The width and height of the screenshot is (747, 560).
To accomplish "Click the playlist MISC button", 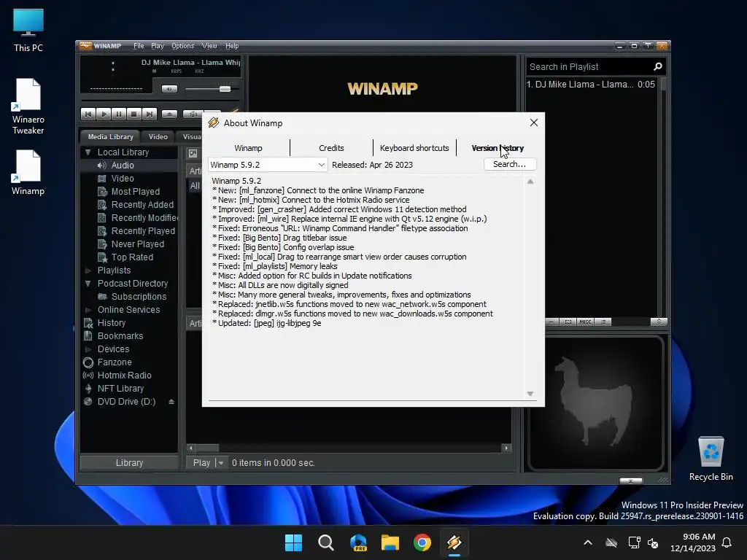I will coord(585,322).
